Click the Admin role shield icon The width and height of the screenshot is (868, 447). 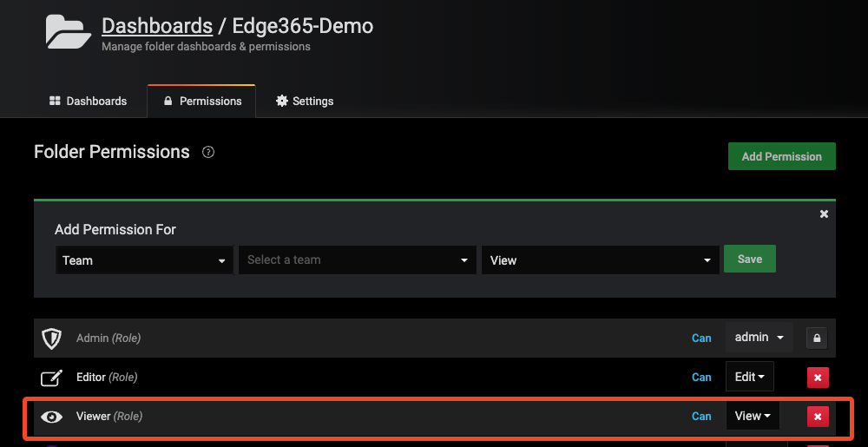click(52, 338)
